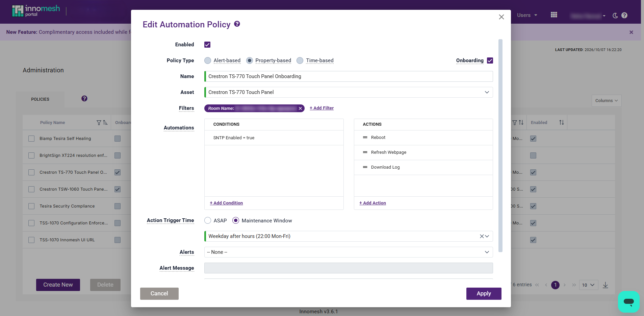
Task: Open the Columns dropdown
Action: click(607, 101)
